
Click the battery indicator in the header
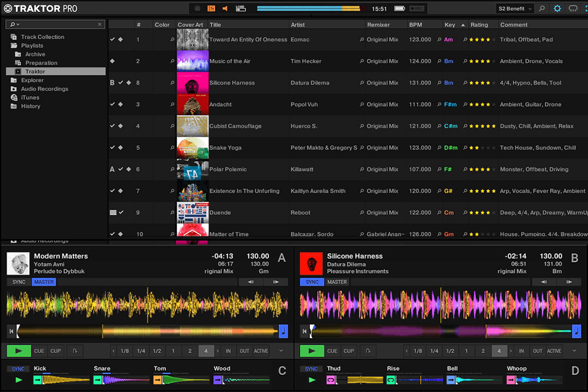pos(399,8)
